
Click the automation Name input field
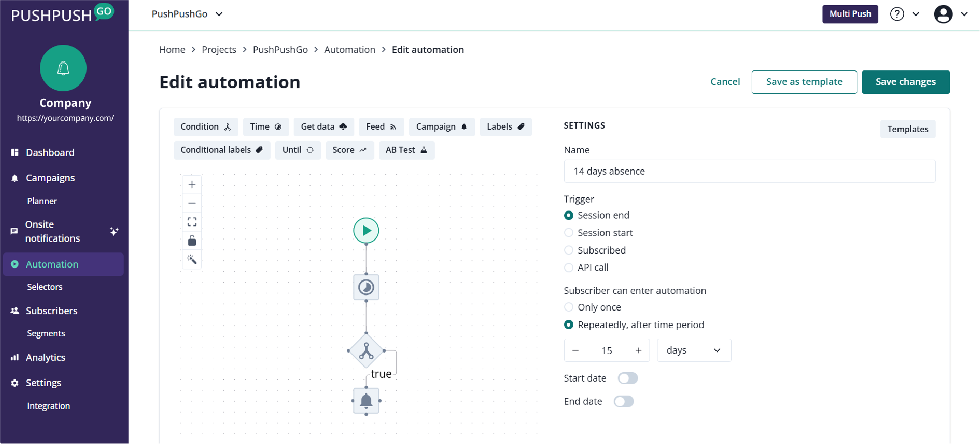749,171
